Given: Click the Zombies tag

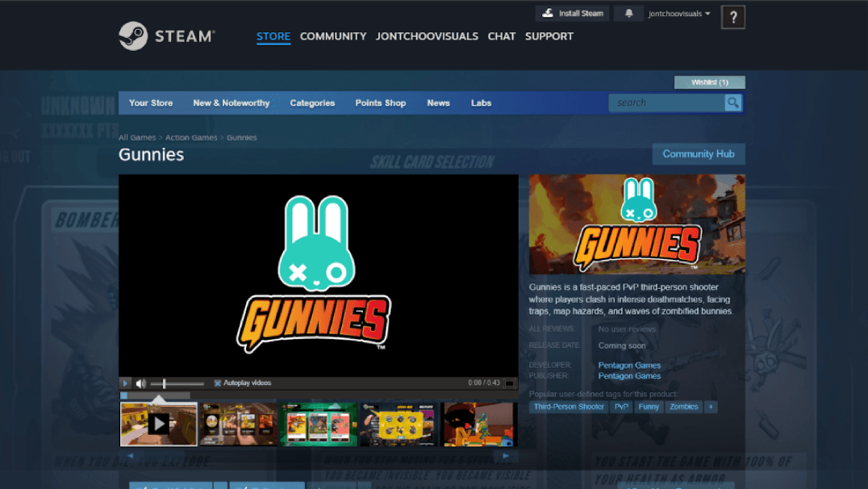Looking at the screenshot, I should pyautogui.click(x=683, y=407).
